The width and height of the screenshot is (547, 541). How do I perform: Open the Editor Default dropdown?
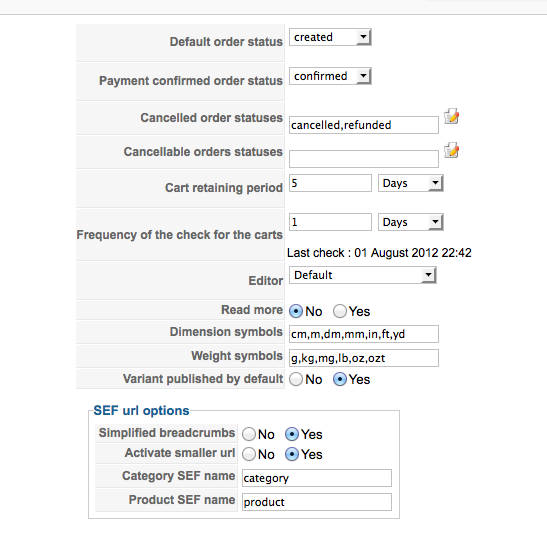tap(362, 275)
